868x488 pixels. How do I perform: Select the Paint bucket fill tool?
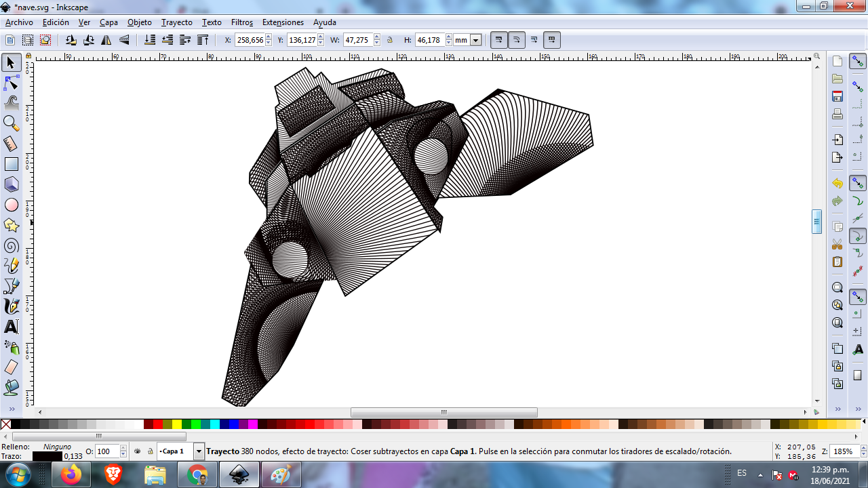[x=12, y=388]
